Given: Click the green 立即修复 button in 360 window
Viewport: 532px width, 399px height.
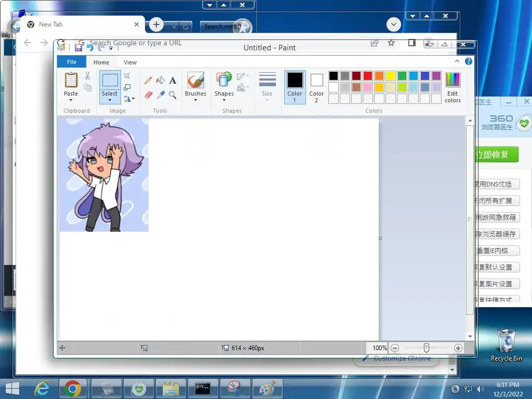Looking at the screenshot, I should click(496, 154).
